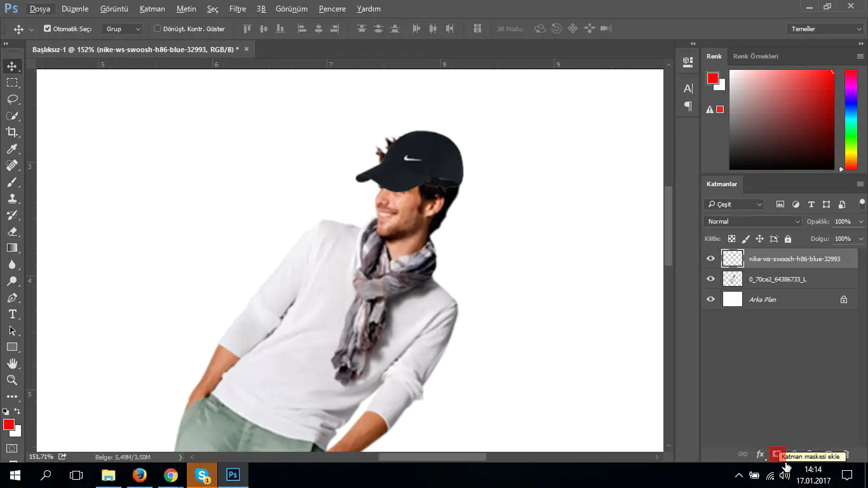
Task: Open Firefox from the taskbar
Action: tap(140, 475)
